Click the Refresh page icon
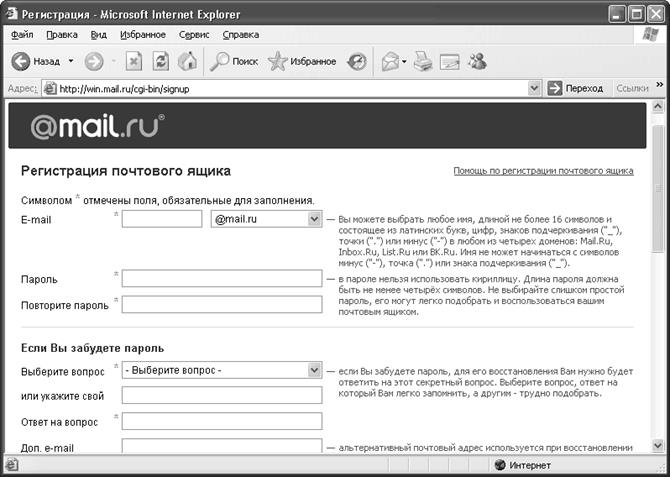Image resolution: width=670 pixels, height=477 pixels. [161, 62]
